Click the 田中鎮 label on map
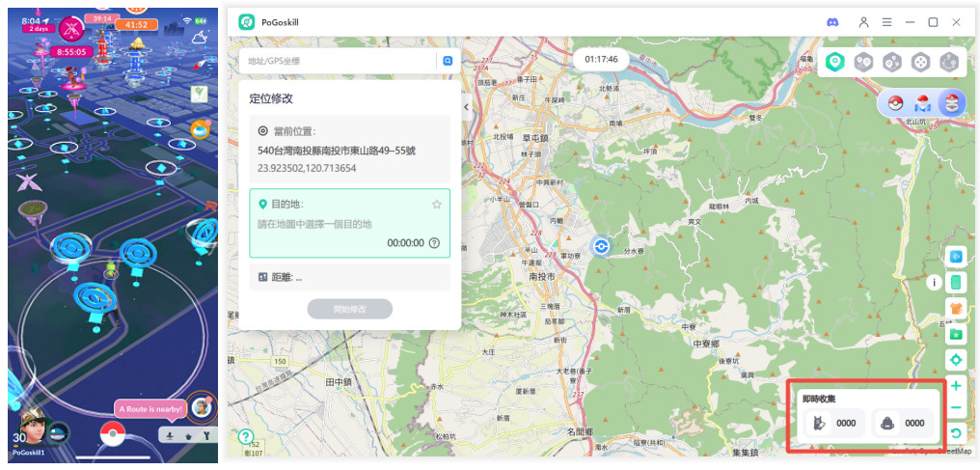The height and width of the screenshot is (470, 980). (x=339, y=380)
